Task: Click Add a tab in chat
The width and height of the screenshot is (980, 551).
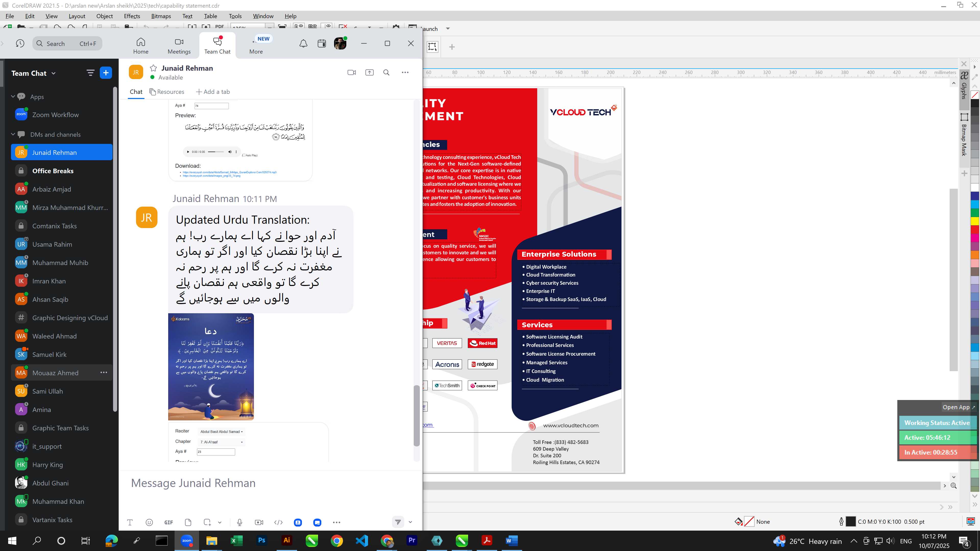Action: [x=213, y=92]
